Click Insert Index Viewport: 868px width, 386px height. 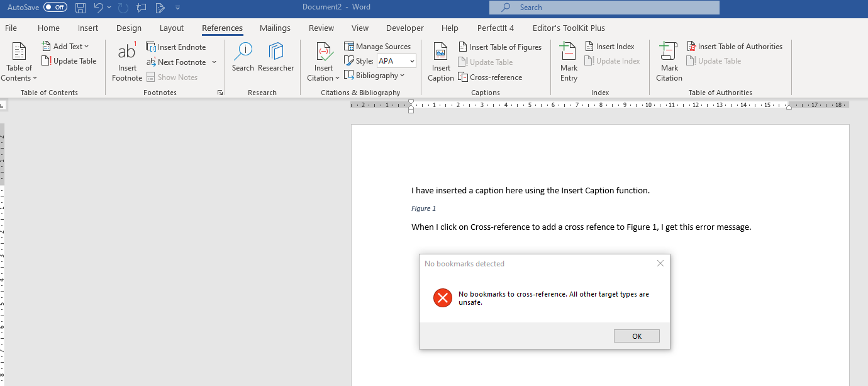click(609, 47)
